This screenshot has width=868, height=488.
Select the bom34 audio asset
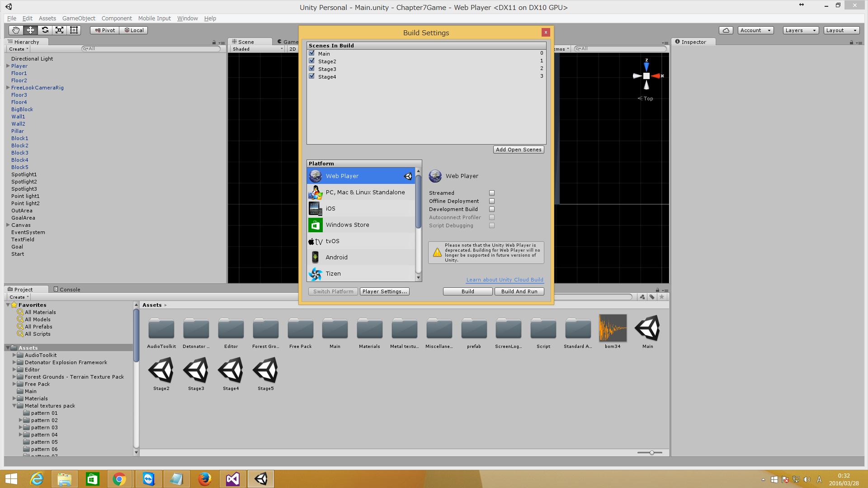tap(613, 328)
